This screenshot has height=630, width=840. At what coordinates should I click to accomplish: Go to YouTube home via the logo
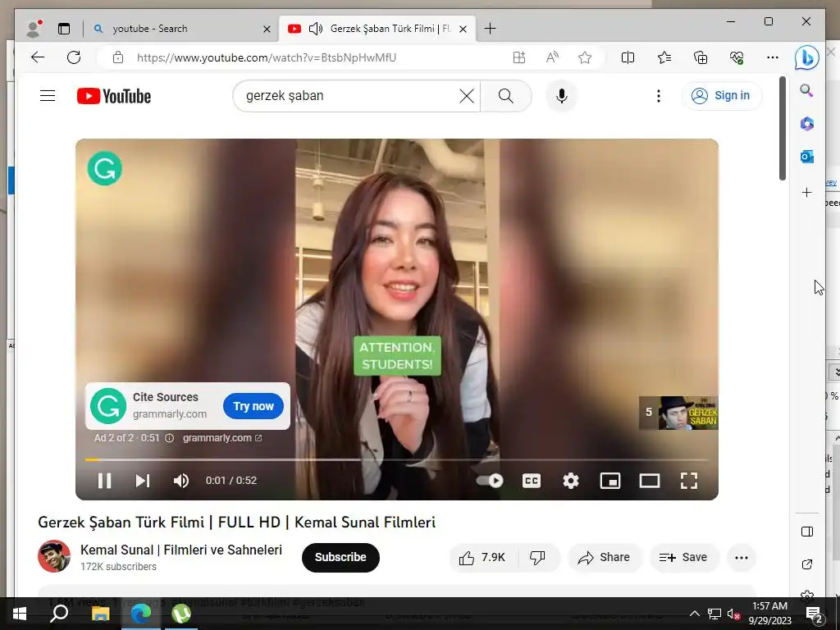[113, 96]
